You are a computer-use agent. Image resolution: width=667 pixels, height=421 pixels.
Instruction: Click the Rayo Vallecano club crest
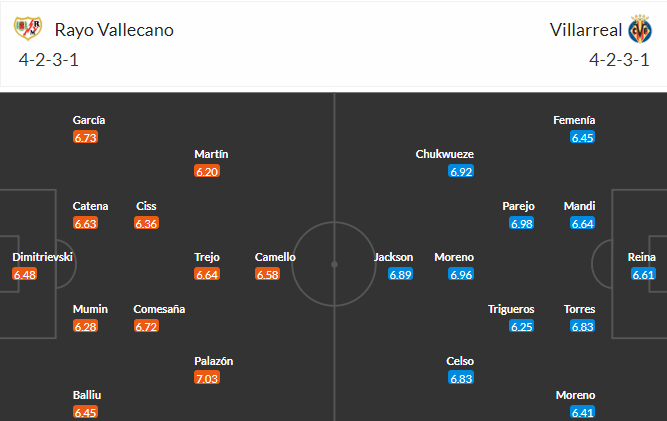coord(28,28)
